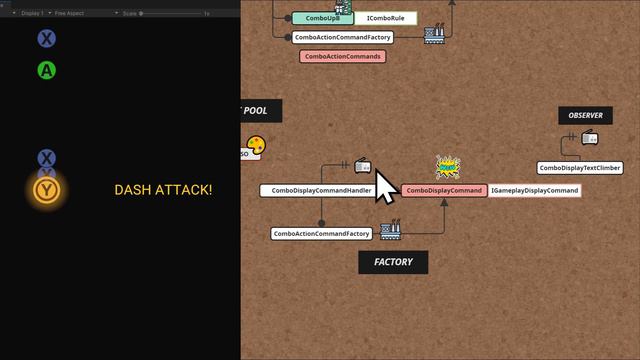This screenshot has width=640, height=360.
Task: Select the lower ComboActionCommandFactory node
Action: point(322,234)
